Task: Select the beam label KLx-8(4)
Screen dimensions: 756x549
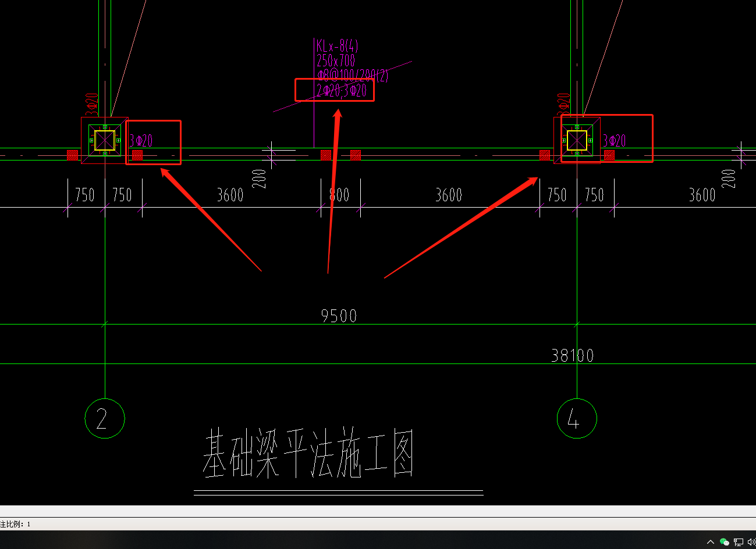Action: (338, 46)
